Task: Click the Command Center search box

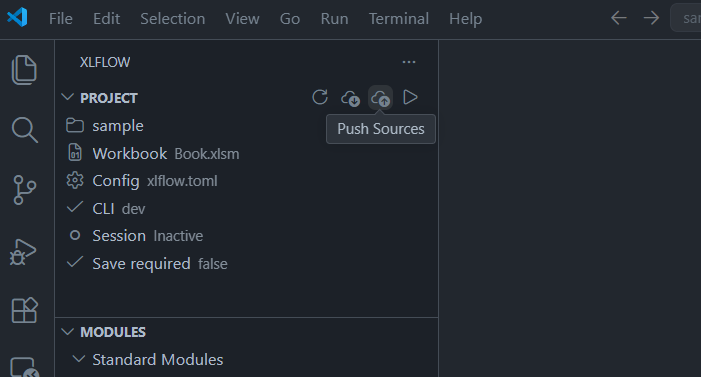Action: coord(686,18)
